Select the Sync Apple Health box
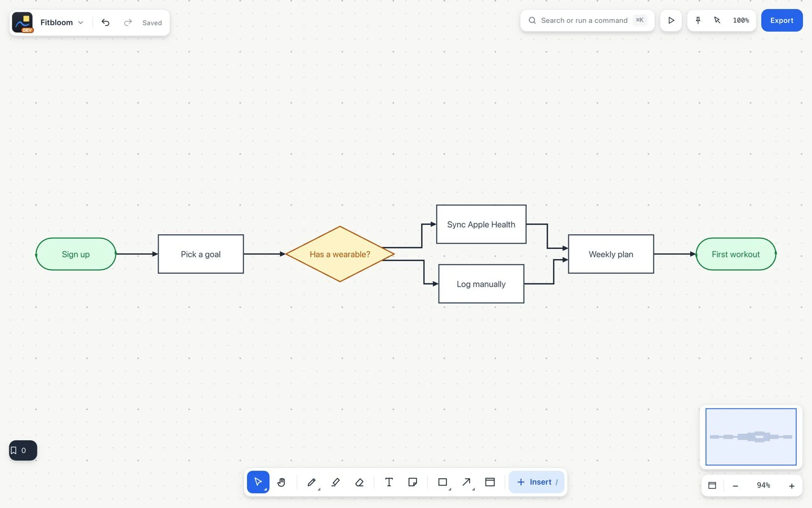812x508 pixels. (481, 225)
